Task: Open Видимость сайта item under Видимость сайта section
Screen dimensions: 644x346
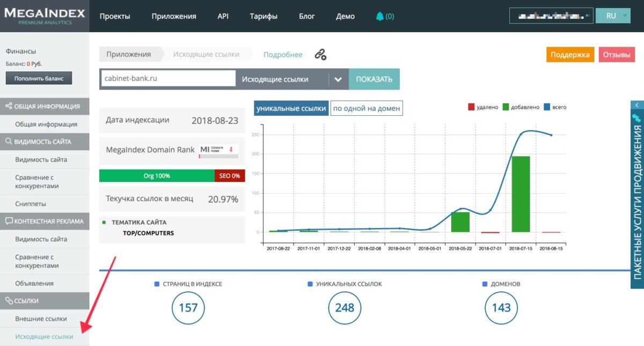Action: [x=41, y=159]
